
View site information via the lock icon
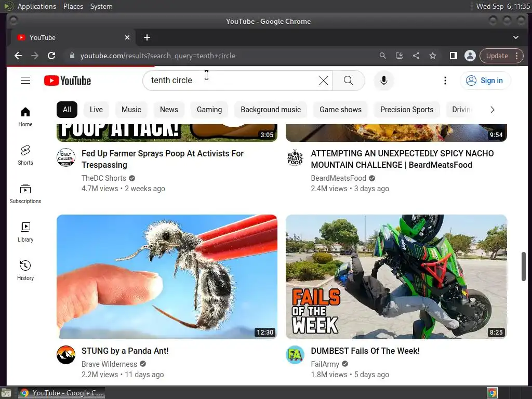point(72,56)
